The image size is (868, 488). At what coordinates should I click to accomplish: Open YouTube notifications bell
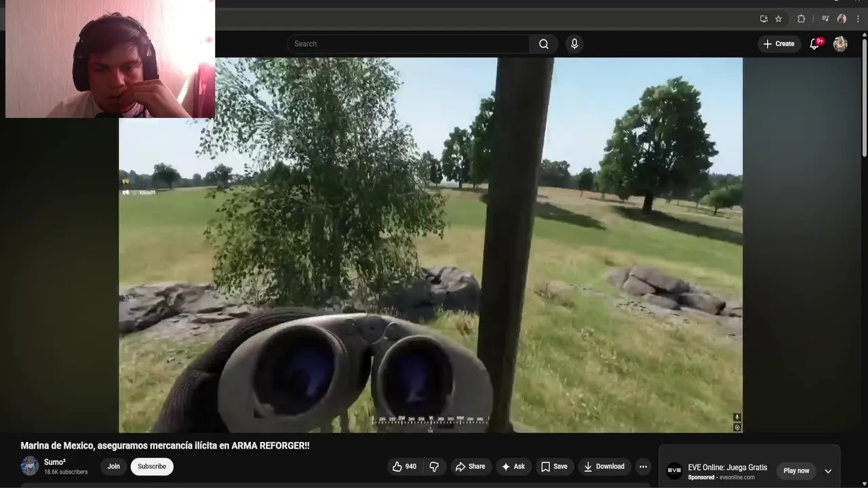pyautogui.click(x=815, y=44)
